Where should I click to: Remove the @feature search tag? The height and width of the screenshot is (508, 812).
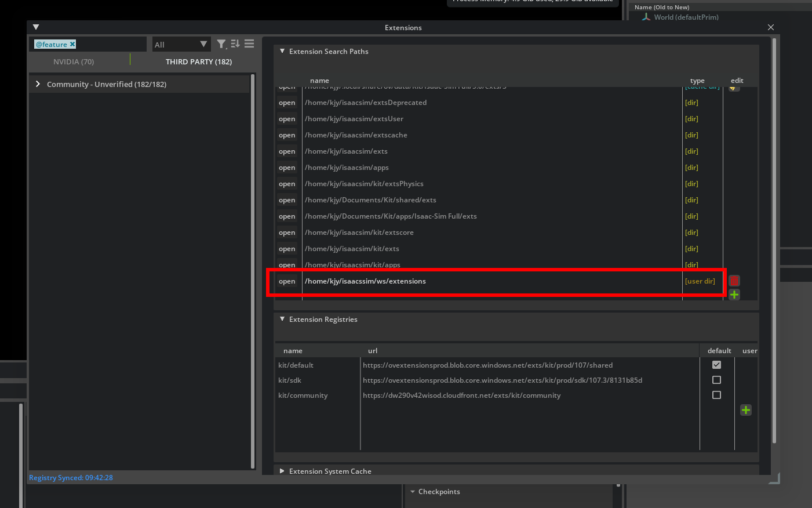[x=72, y=44]
